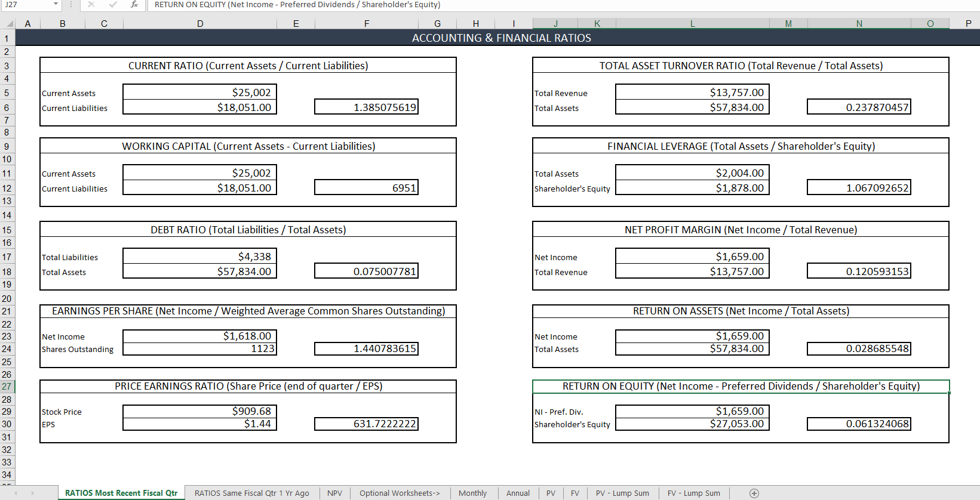Select row 1 header
Image resolution: width=980 pixels, height=500 pixels.
pyautogui.click(x=7, y=38)
